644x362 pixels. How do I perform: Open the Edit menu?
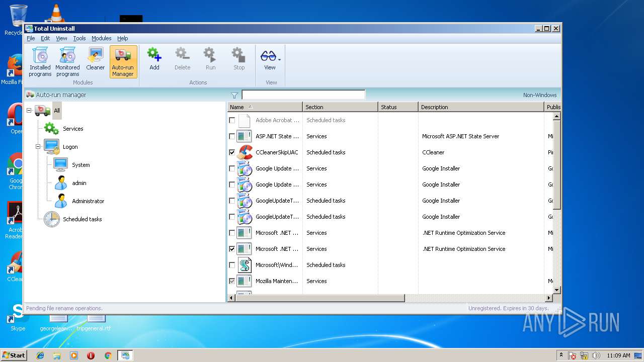coord(45,38)
